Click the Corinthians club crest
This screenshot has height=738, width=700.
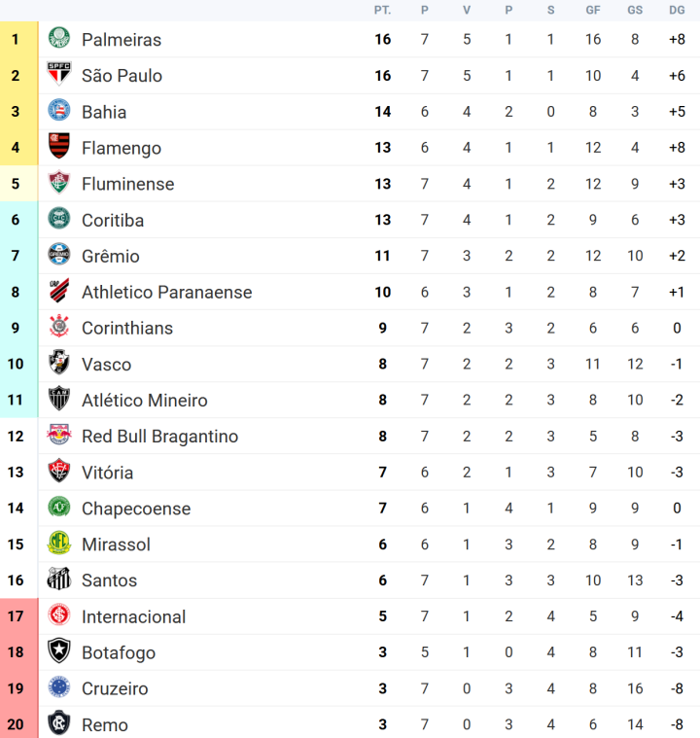tap(59, 328)
